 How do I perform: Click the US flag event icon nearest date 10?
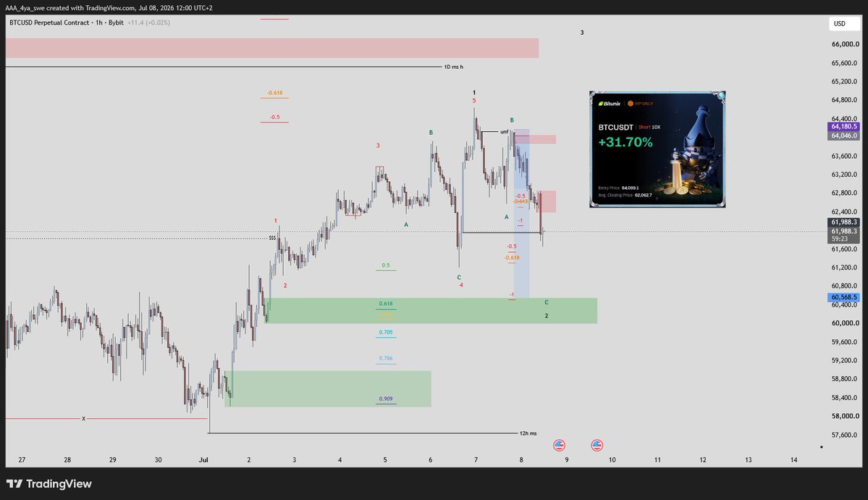pyautogui.click(x=597, y=445)
